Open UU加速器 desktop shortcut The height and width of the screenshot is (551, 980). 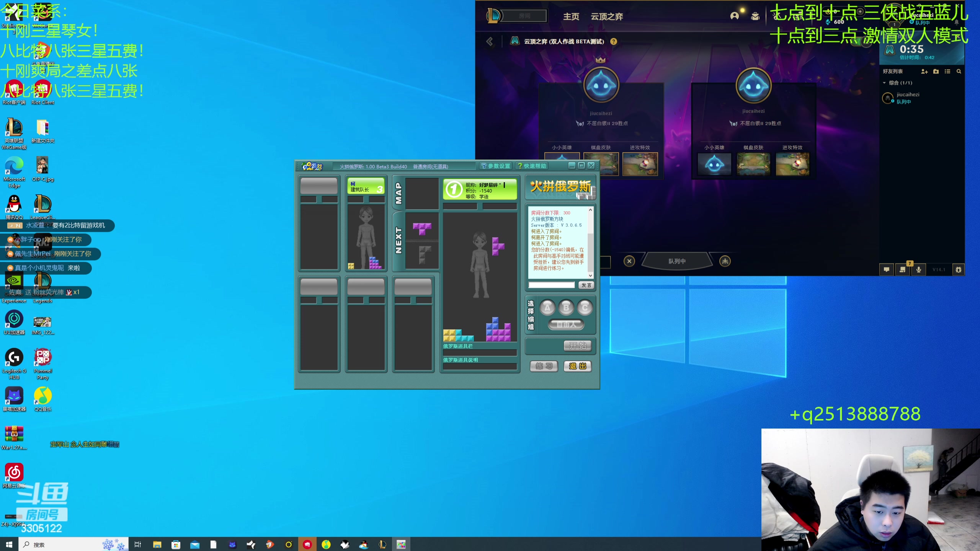click(x=14, y=322)
